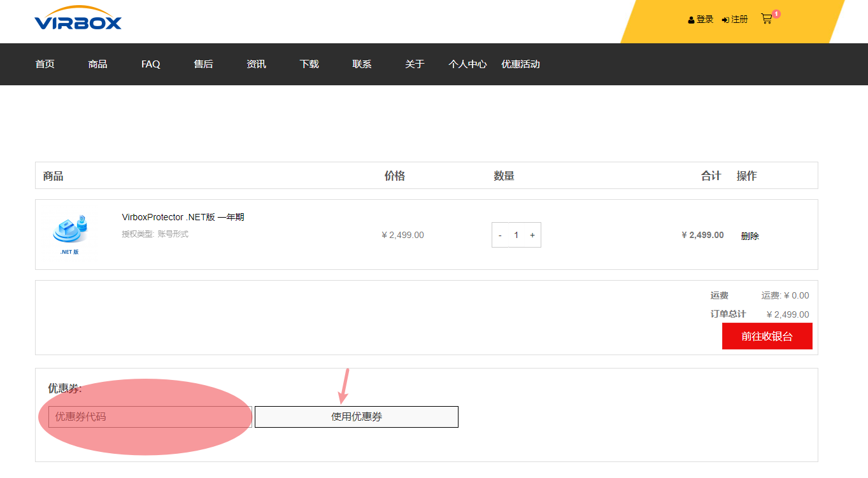Go to 首页 in navigation bar

[x=45, y=64]
